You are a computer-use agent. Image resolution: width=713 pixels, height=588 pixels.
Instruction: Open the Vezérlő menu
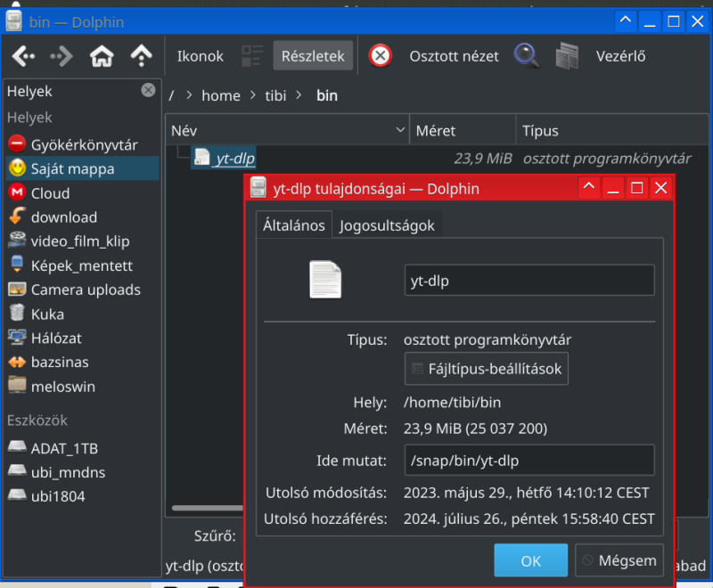point(620,56)
